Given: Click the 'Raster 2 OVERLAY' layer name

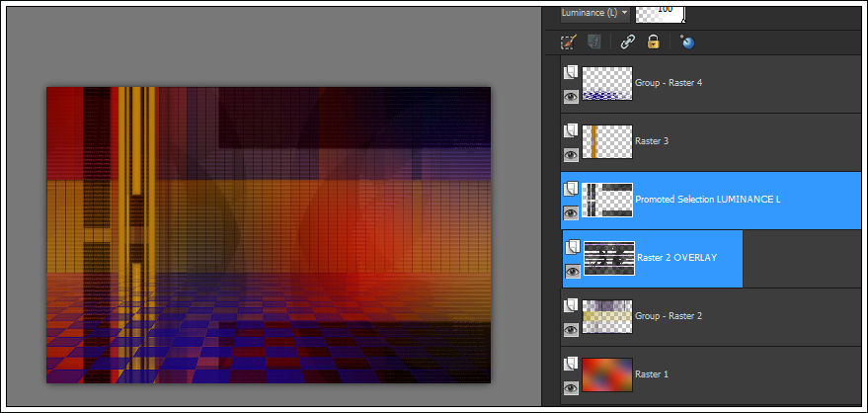Looking at the screenshot, I should pos(677,258).
